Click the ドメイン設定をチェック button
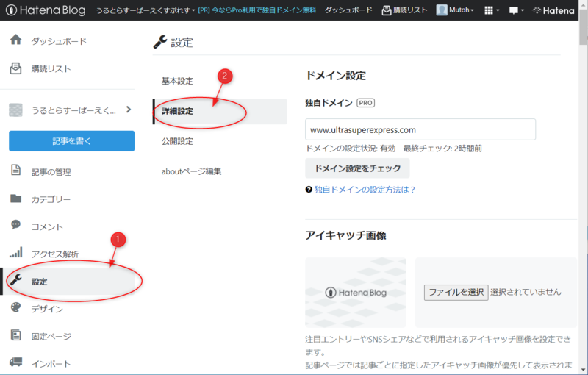Viewport: 588px width, 375px height. 357,168
